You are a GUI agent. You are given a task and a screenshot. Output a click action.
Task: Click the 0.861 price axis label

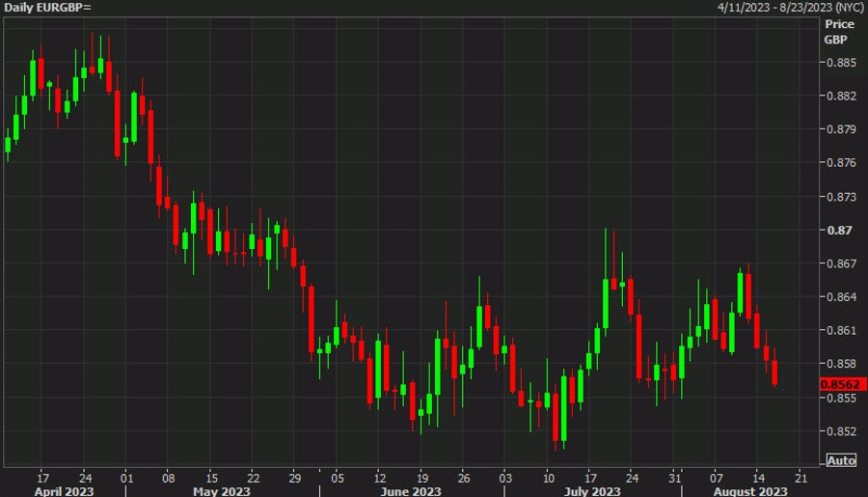tap(841, 331)
